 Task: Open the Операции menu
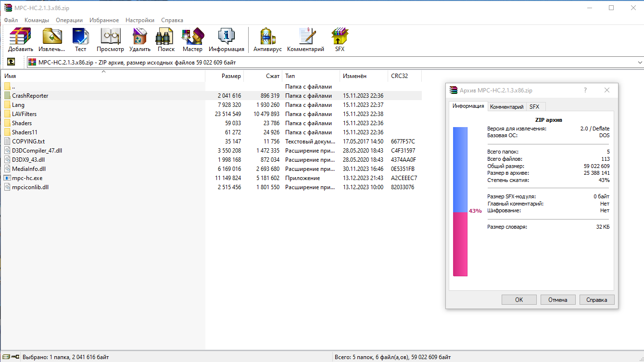click(x=69, y=20)
